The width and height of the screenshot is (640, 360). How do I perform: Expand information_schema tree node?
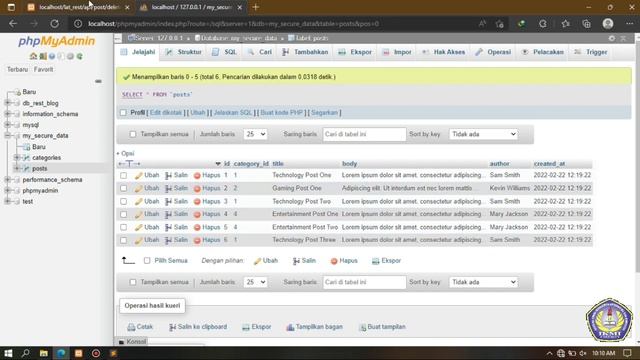[7, 114]
